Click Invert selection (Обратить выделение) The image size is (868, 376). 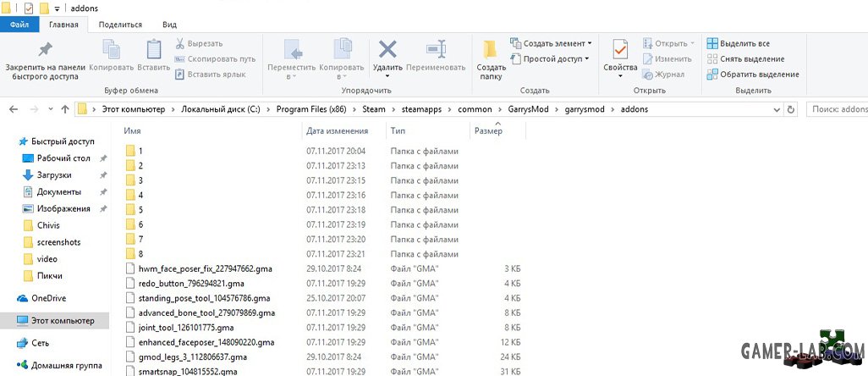coord(753,75)
